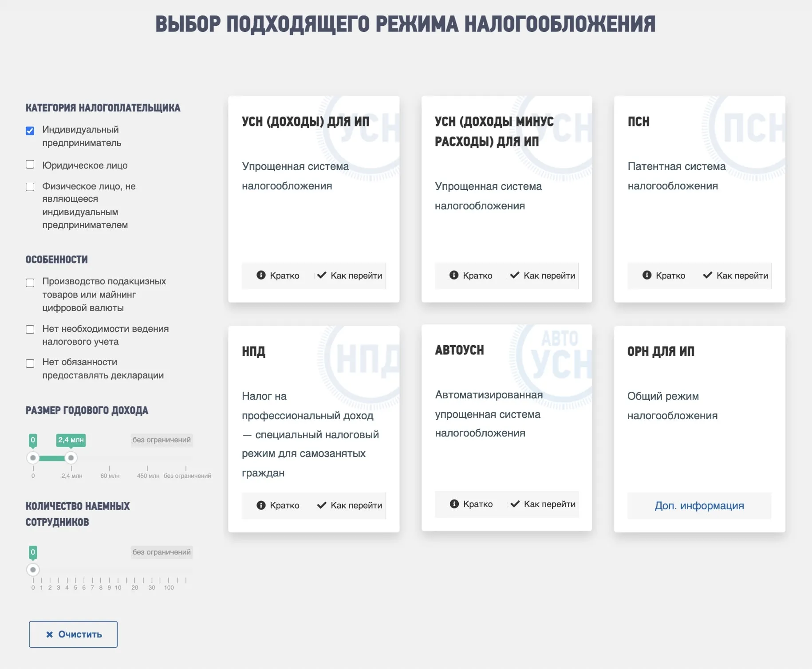Click 60 млн mark on income scale
812x669 pixels.
tap(109, 469)
